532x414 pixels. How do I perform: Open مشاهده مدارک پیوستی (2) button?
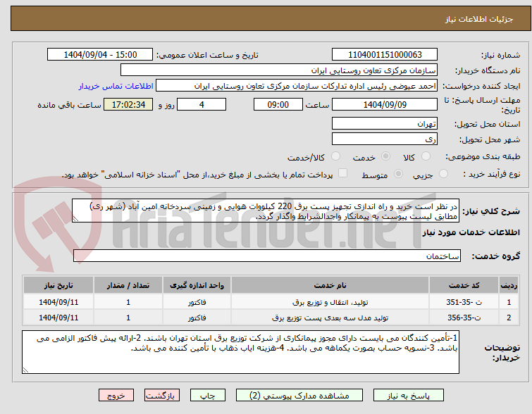coord(299,396)
